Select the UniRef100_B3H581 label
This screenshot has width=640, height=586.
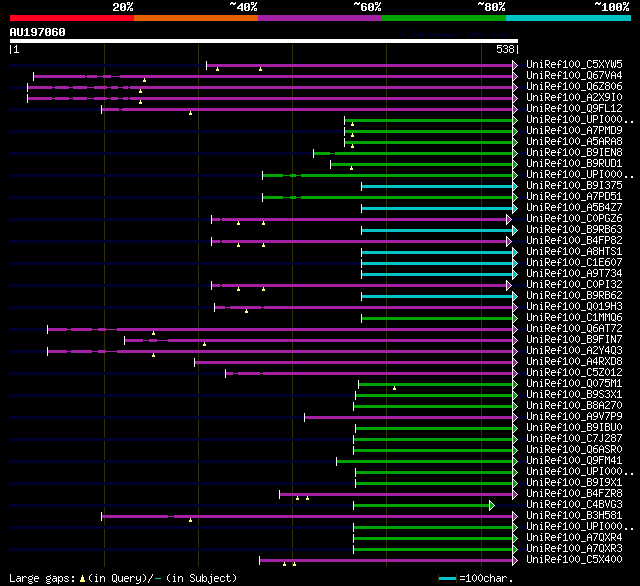click(x=574, y=516)
